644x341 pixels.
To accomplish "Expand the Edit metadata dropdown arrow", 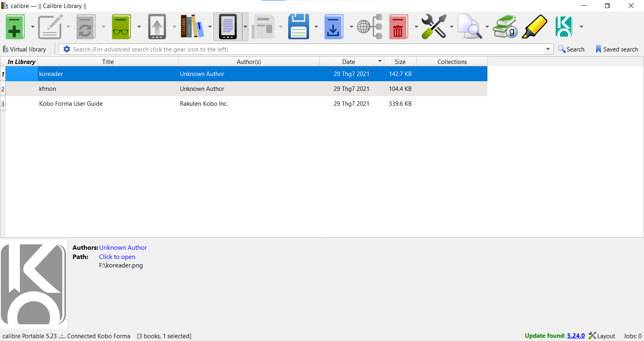I will click(x=68, y=27).
